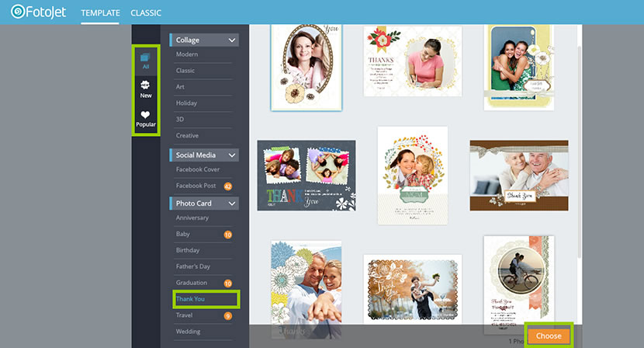This screenshot has width=644, height=348.
Task: Click the FotoJet logo
Action: 38,12
